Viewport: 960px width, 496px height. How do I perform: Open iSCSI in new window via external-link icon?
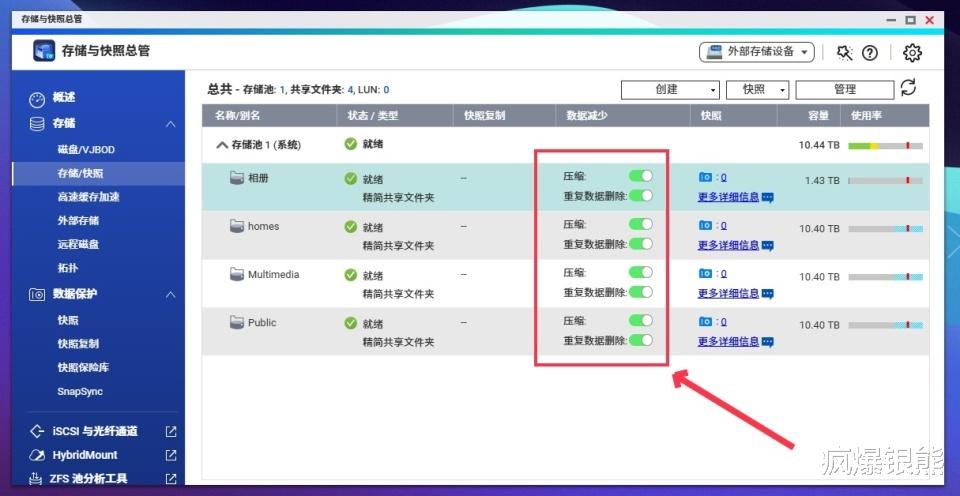coord(171,431)
